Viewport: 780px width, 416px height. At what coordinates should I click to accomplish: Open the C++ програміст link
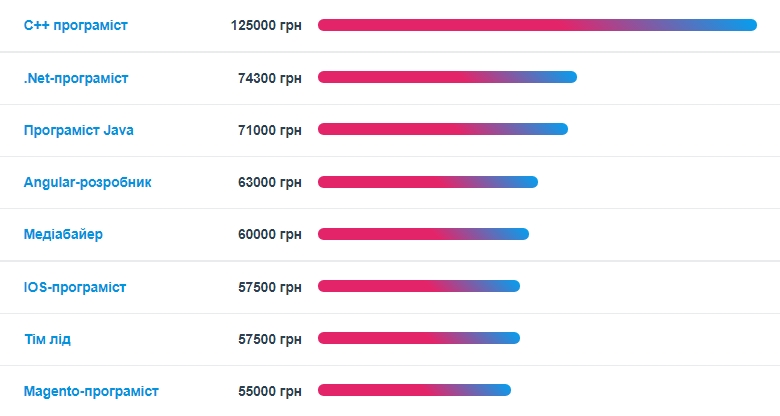(75, 24)
